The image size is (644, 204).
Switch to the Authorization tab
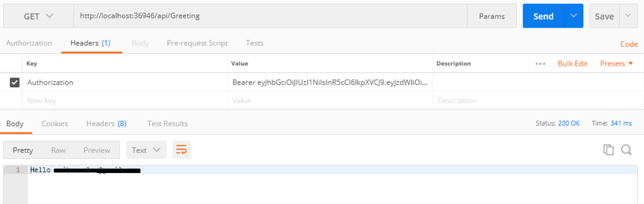tap(29, 43)
